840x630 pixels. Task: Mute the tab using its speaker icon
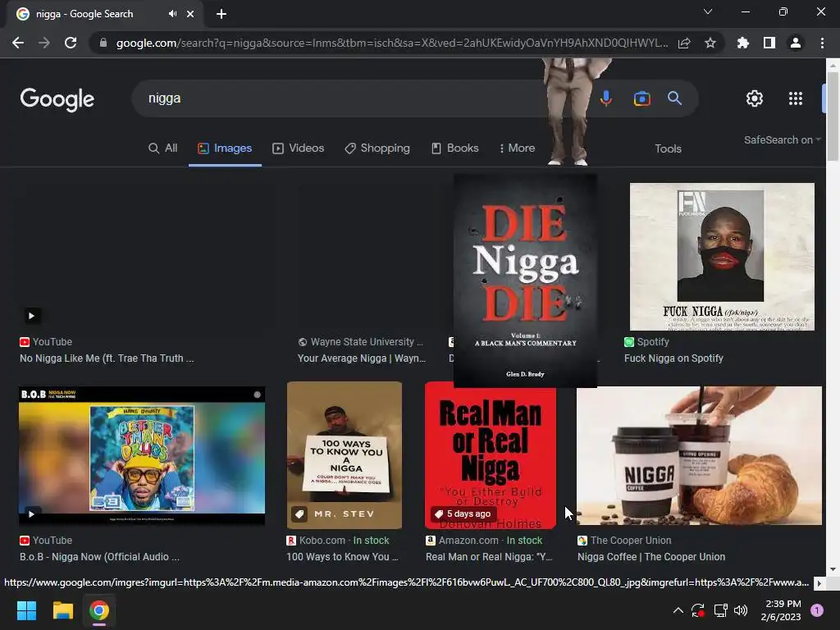[172, 14]
